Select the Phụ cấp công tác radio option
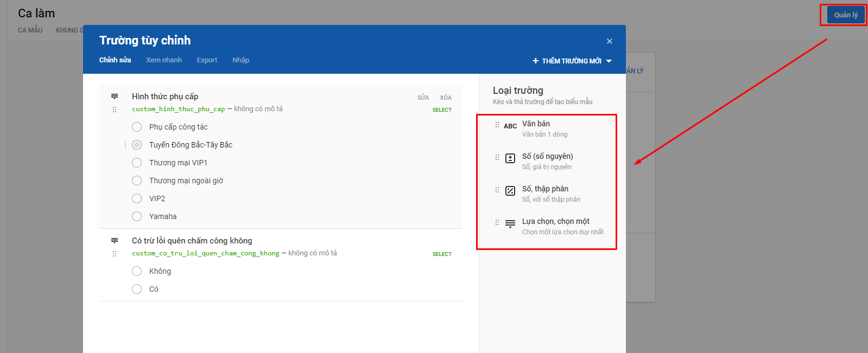This screenshot has height=353, width=868. pyautogui.click(x=137, y=127)
